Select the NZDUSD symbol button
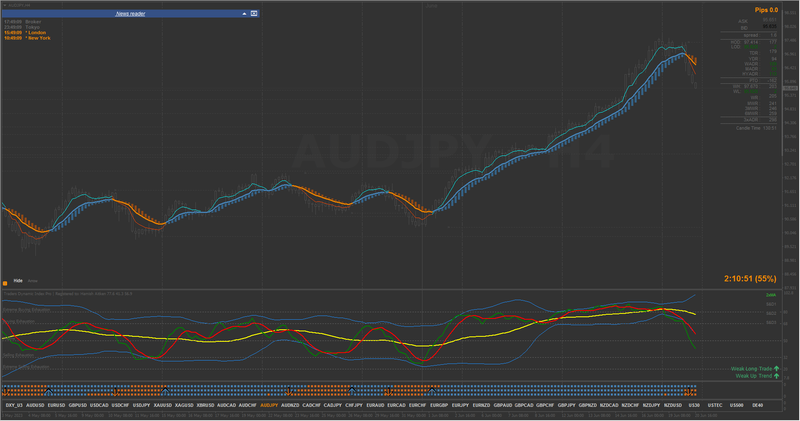This screenshot has width=800, height=421. tap(672, 405)
